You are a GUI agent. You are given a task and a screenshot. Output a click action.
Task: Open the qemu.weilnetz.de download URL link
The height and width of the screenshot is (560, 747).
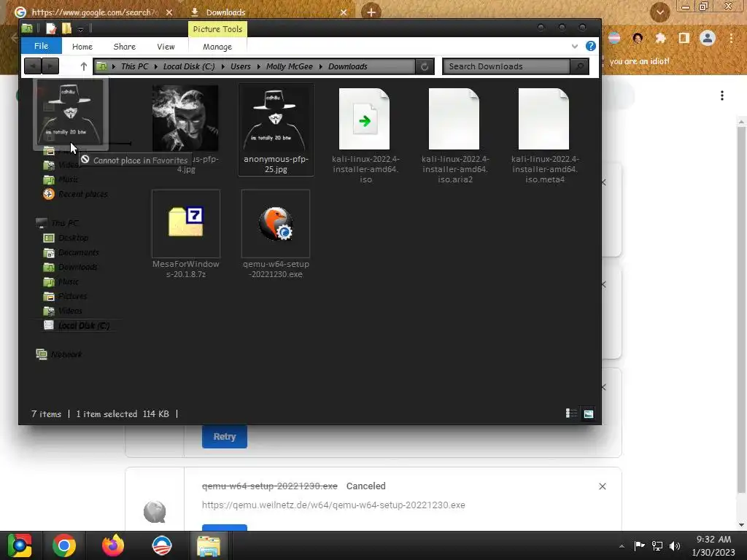tap(333, 505)
